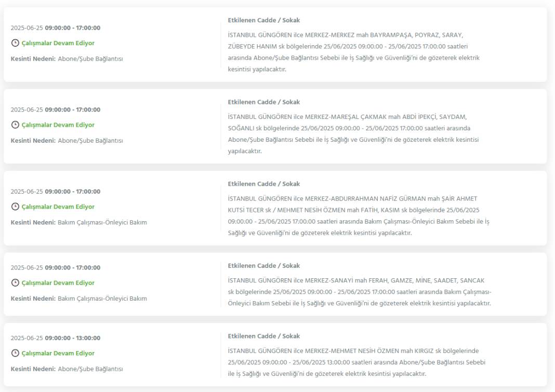Click the clock icon in the KIRGIZ sk outage card

tap(15, 353)
